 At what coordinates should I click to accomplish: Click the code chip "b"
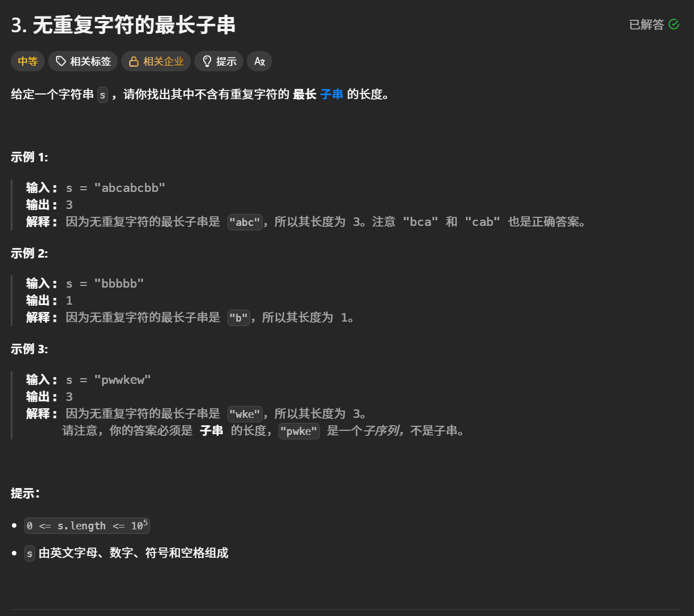[238, 318]
